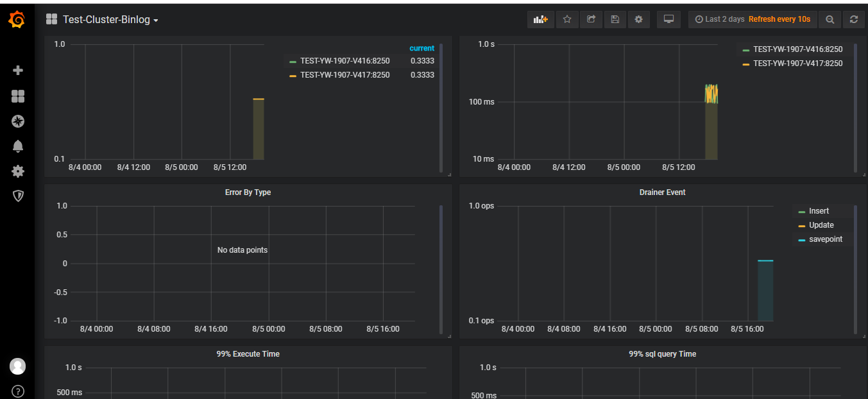Save the dashboard with floppy disk icon
Image resolution: width=868 pixels, height=399 pixels.
tap(615, 19)
